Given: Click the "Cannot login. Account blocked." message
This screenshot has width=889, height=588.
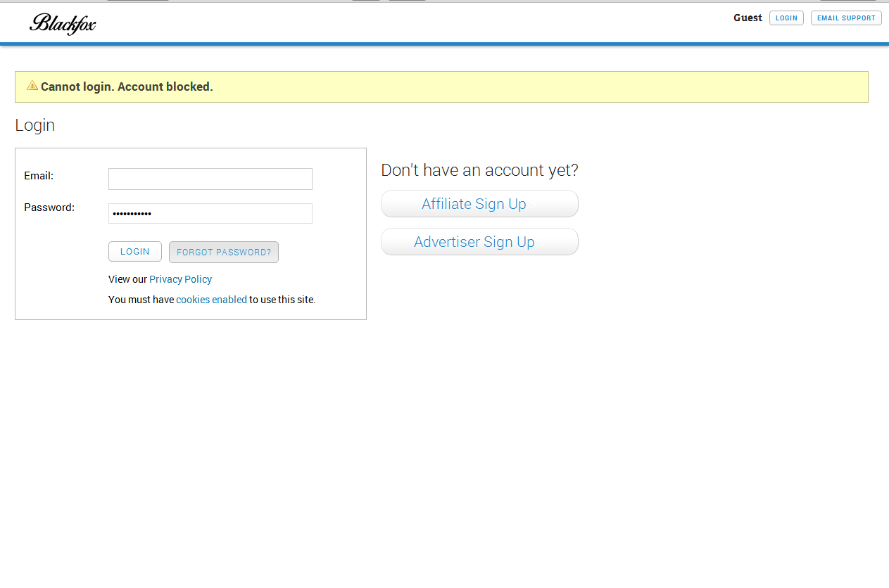Looking at the screenshot, I should 127,87.
